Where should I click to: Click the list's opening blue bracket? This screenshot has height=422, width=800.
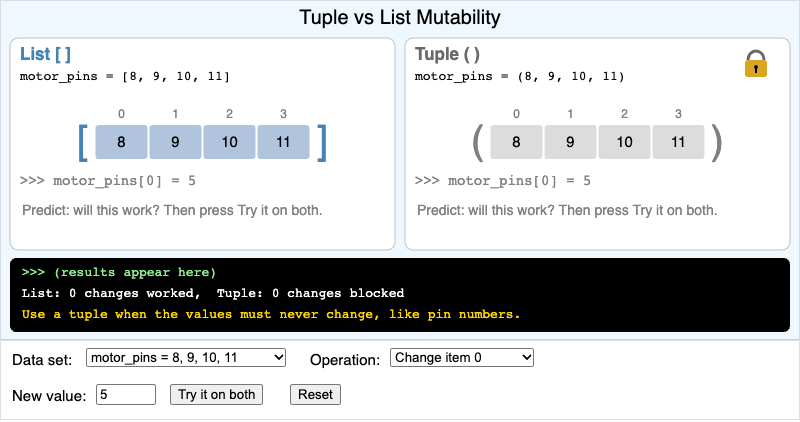coord(83,142)
